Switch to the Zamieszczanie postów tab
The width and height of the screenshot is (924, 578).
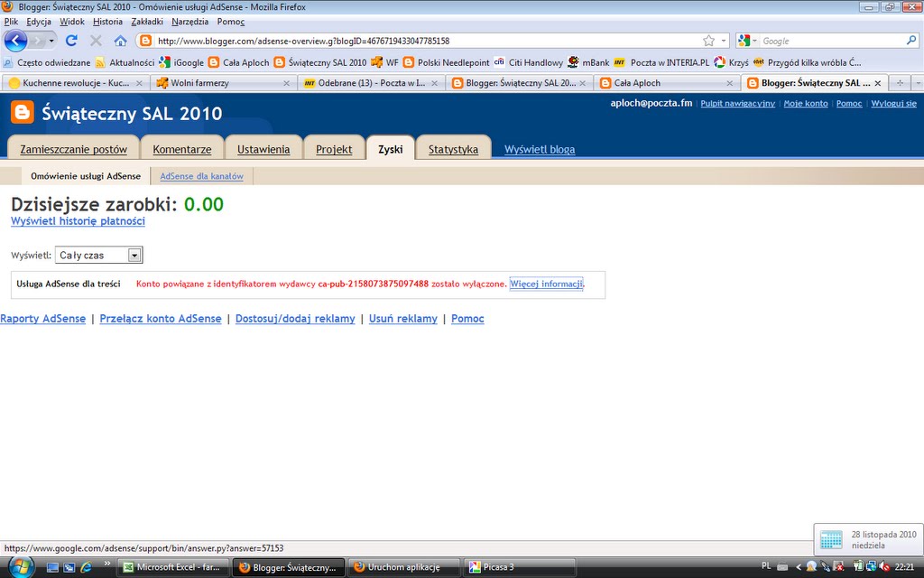click(74, 149)
